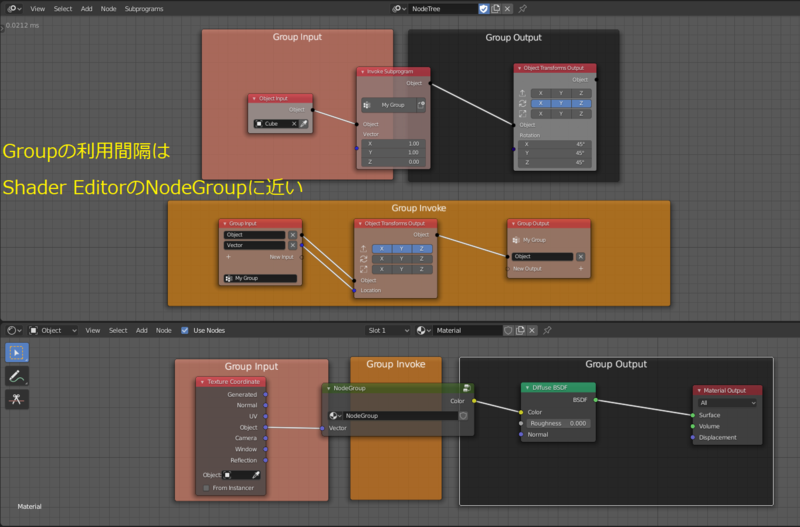
Task: Pin the Material with the pin icon
Action: point(547,331)
